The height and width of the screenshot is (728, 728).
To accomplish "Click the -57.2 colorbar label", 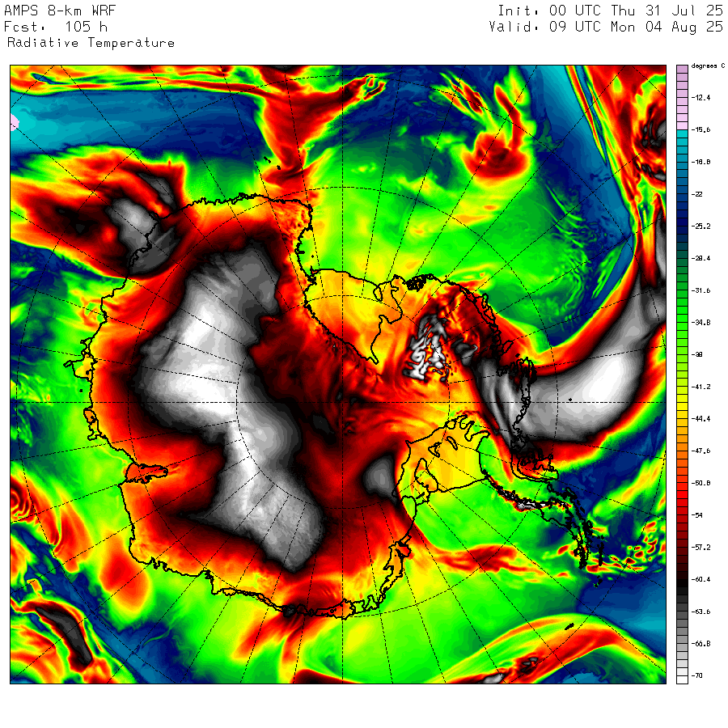I will [700, 547].
